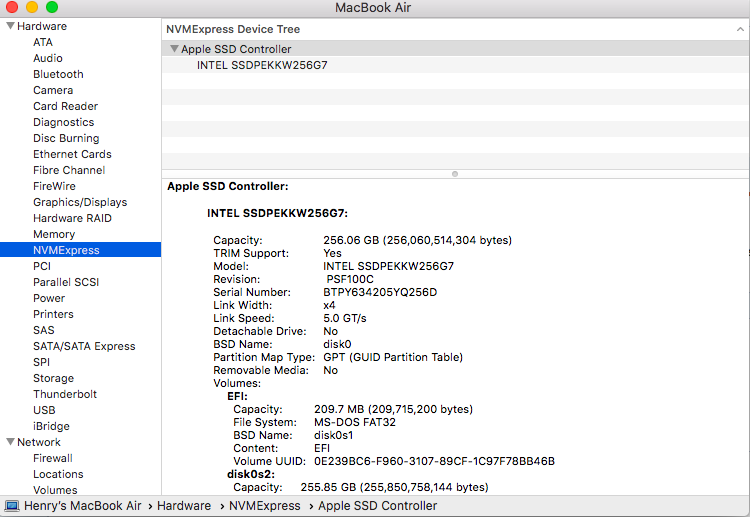Open the Fibre Channel entry
Viewport: 750px width, 517px height.
[69, 170]
